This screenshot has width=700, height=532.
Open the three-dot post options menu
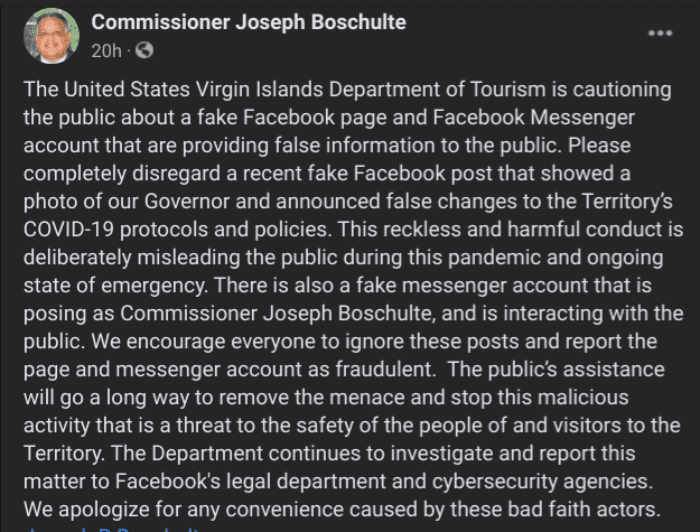(660, 33)
